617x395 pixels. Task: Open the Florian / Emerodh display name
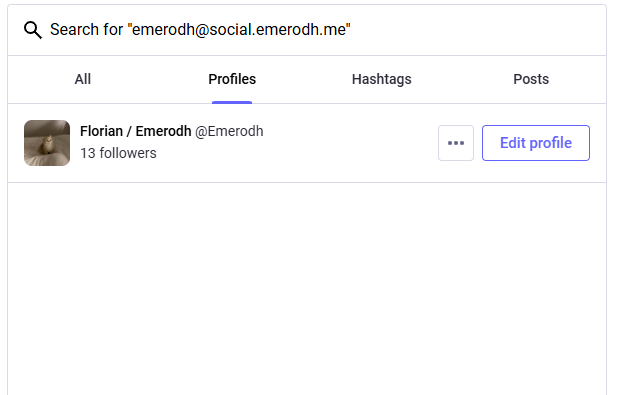tap(136, 131)
